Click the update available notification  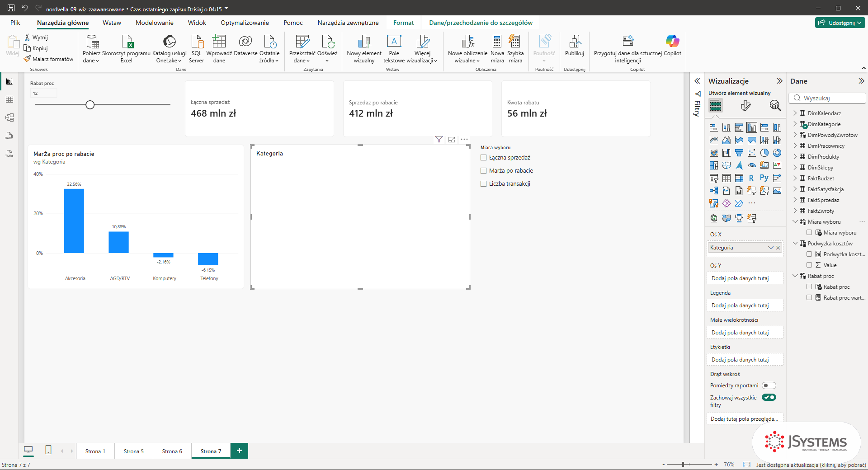coord(811,465)
